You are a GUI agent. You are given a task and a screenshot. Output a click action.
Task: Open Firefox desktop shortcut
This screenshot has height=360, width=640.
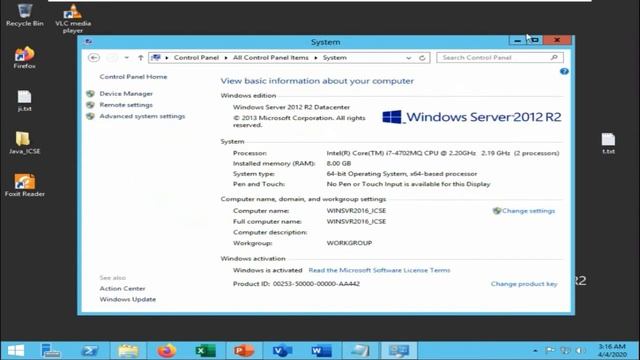pos(24,58)
